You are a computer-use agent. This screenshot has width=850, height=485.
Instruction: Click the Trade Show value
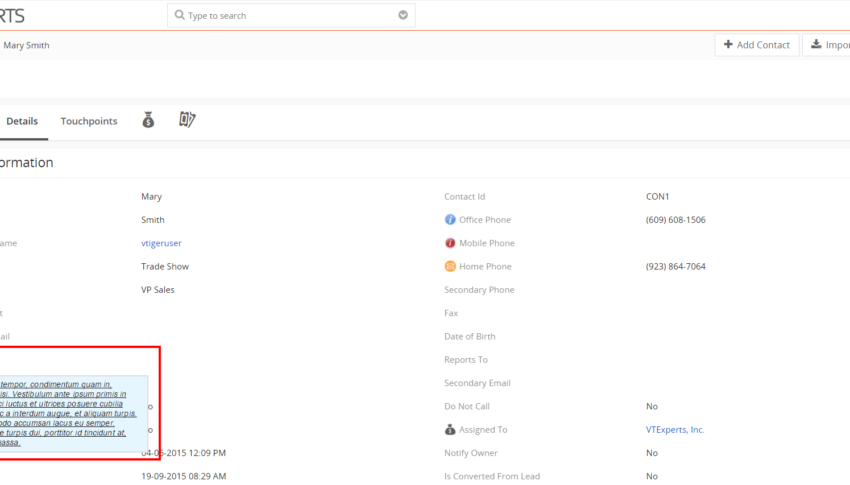(x=165, y=266)
